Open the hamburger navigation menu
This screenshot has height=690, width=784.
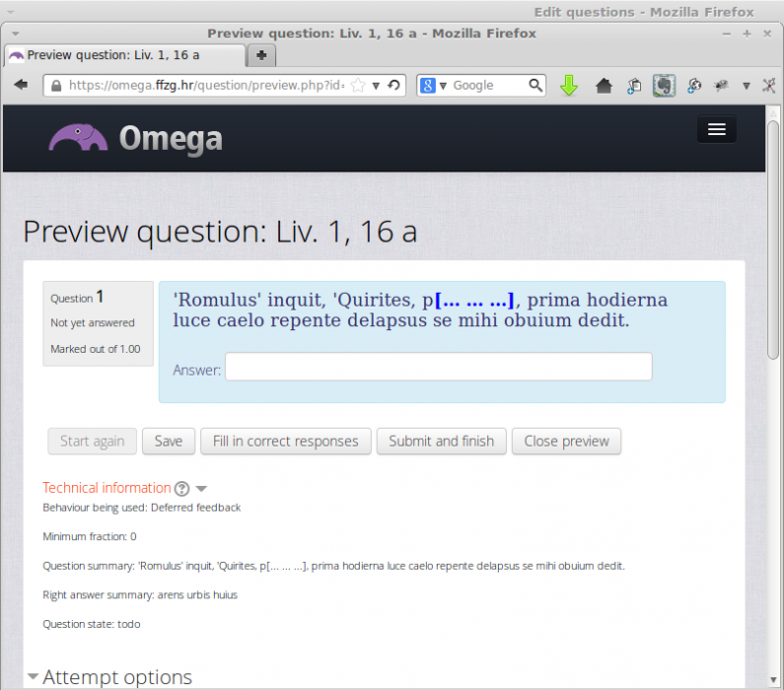(717, 129)
